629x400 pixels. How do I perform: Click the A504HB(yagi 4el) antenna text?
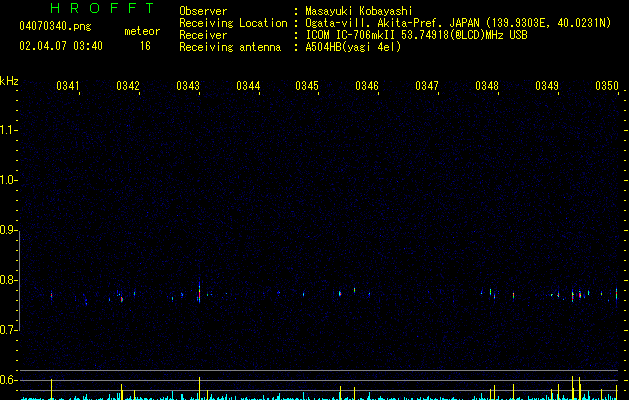[x=353, y=47]
